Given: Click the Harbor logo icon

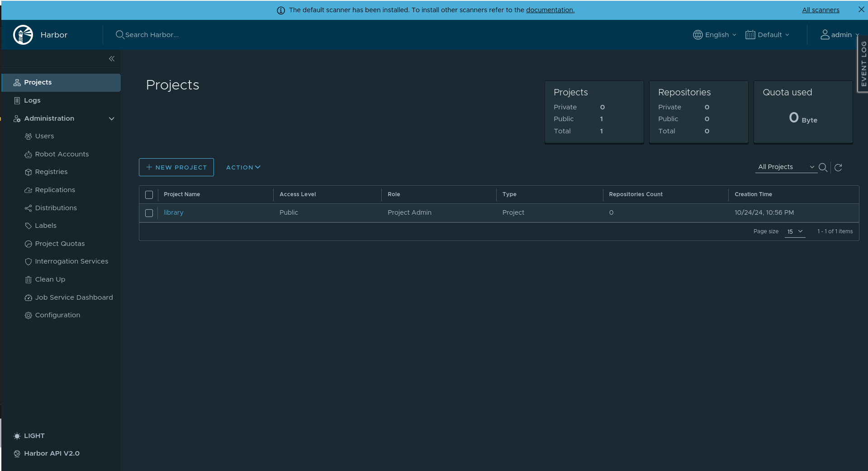Looking at the screenshot, I should [23, 35].
